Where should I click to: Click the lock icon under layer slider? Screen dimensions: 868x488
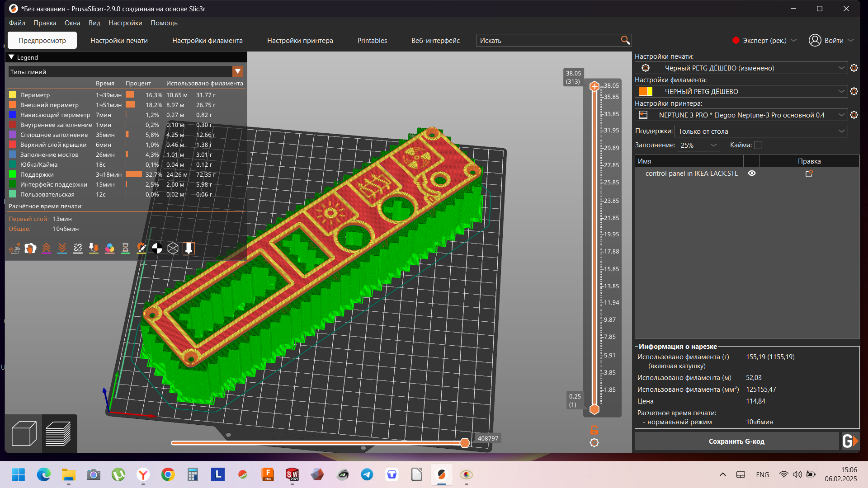(x=594, y=430)
